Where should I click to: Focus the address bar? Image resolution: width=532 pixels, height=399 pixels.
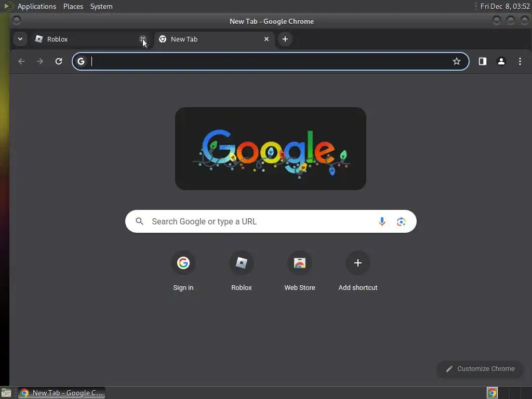(270, 61)
